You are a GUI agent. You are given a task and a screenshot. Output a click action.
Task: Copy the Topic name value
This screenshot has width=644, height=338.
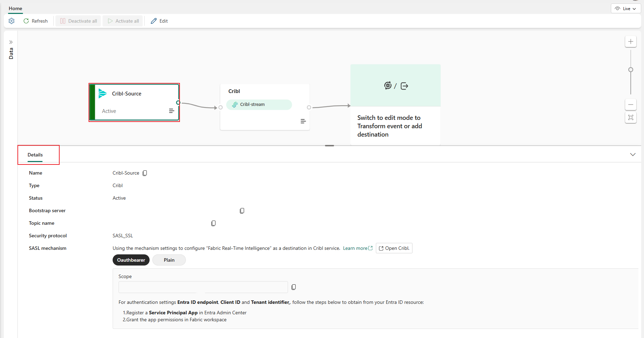(x=213, y=223)
